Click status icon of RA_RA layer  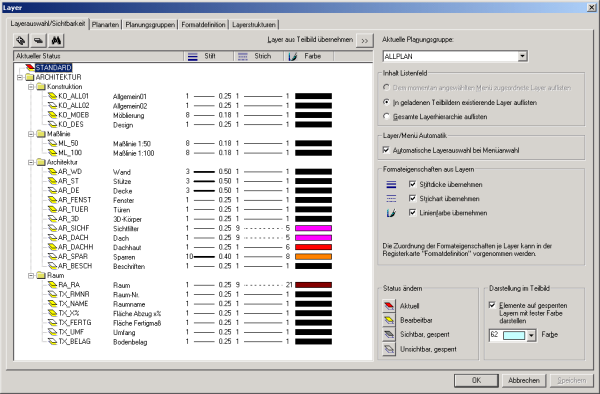click(x=52, y=285)
